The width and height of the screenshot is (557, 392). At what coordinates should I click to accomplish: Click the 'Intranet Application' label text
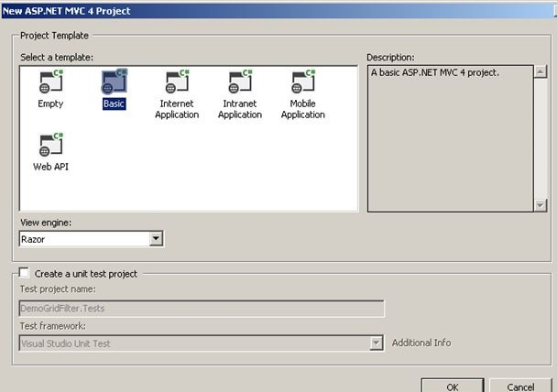click(x=240, y=109)
